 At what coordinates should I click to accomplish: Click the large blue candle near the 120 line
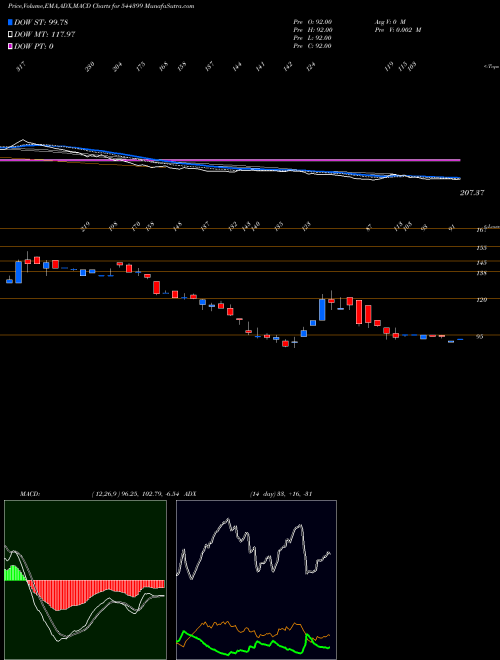coord(322,310)
